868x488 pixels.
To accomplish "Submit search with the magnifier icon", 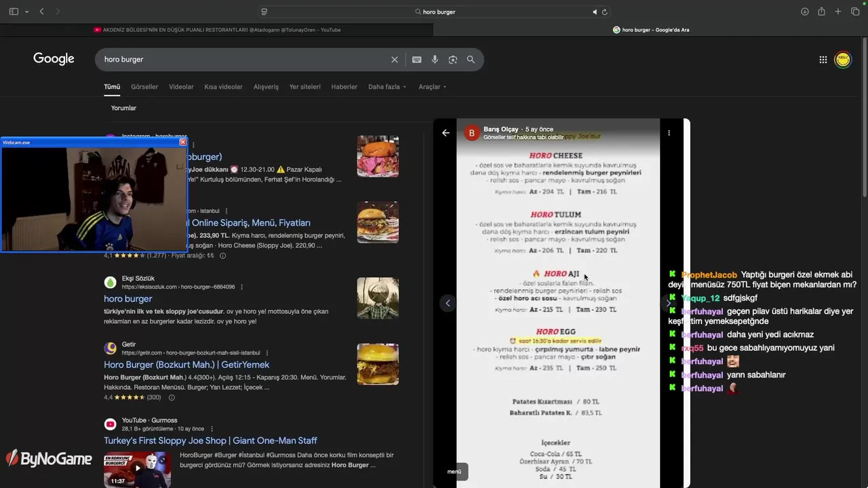I will tap(471, 60).
